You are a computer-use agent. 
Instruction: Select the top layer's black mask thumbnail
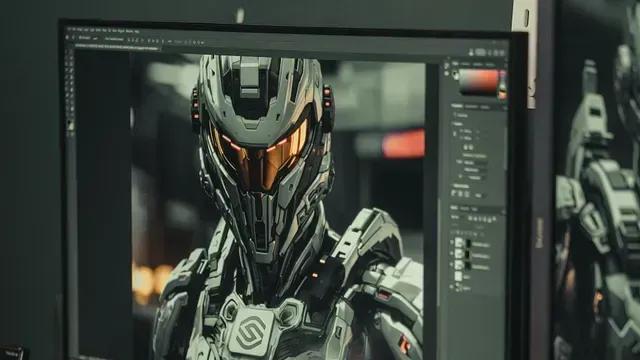[468, 244]
